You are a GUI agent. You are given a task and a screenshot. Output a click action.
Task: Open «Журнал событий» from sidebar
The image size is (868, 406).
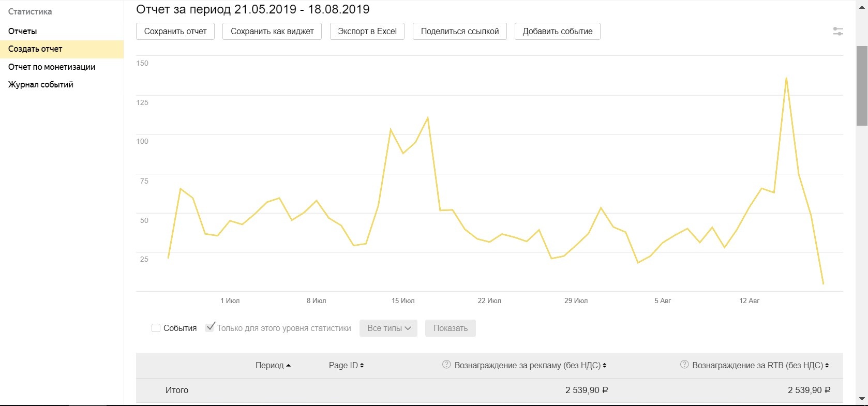coord(41,84)
